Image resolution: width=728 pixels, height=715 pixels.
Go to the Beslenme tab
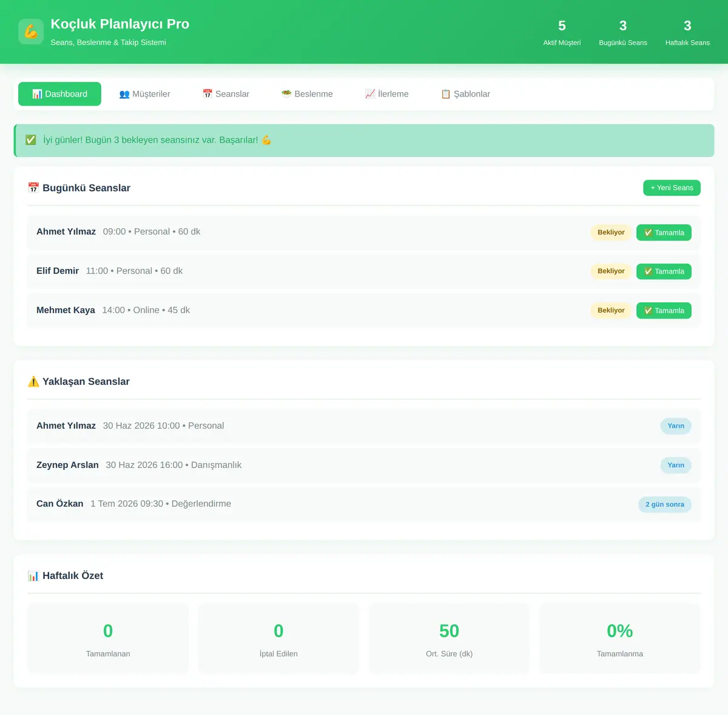click(x=307, y=94)
